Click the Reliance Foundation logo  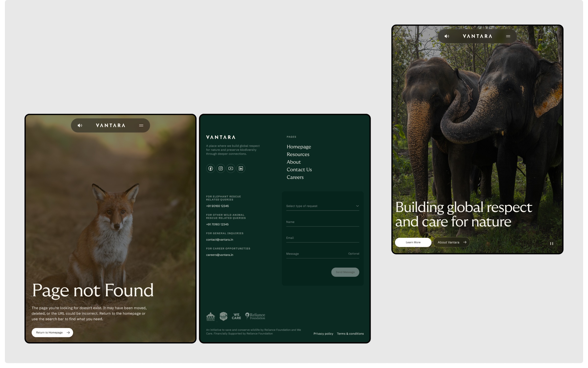(255, 316)
